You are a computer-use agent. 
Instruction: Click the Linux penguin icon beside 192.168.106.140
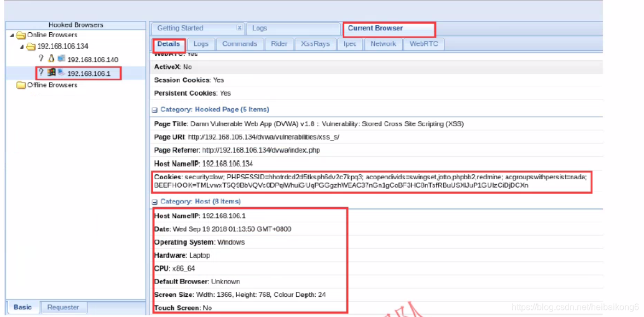(x=51, y=58)
